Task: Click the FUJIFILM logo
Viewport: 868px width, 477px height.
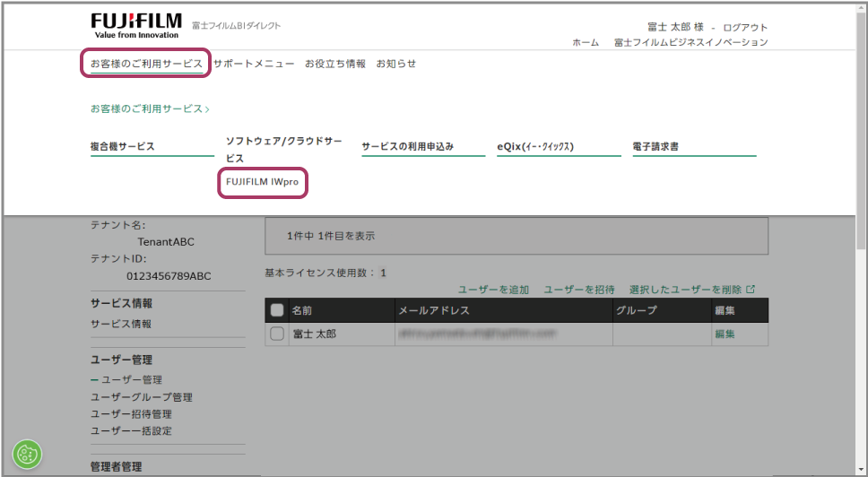Action: click(x=135, y=26)
